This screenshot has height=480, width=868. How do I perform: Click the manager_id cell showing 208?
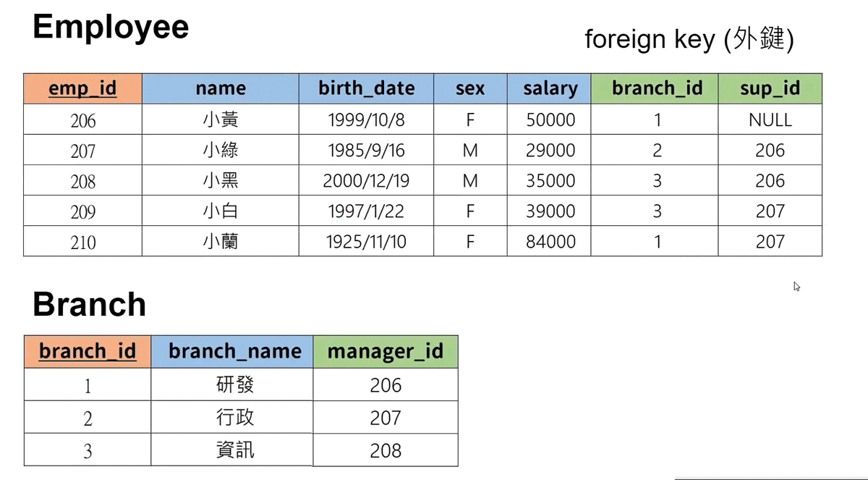click(385, 450)
